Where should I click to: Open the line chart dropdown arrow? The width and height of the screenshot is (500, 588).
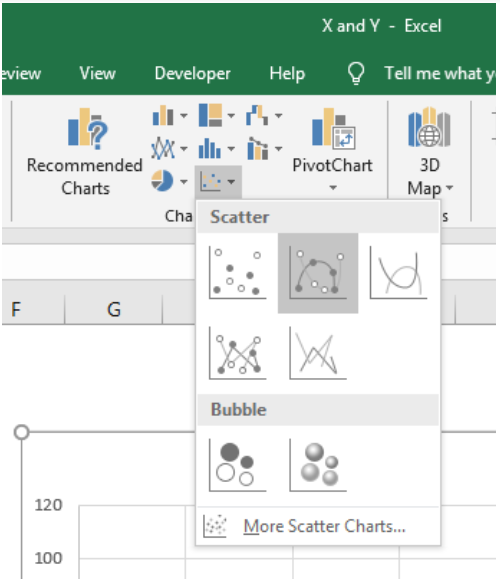(x=184, y=148)
